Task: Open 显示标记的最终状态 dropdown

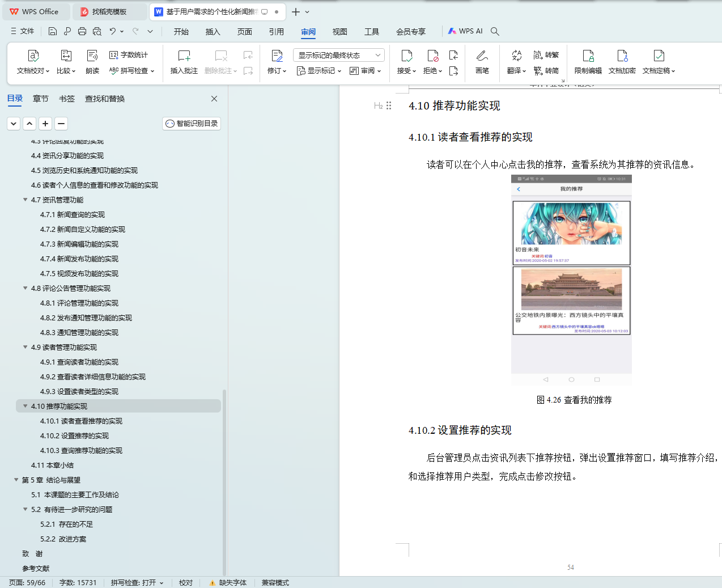Action: click(x=339, y=55)
